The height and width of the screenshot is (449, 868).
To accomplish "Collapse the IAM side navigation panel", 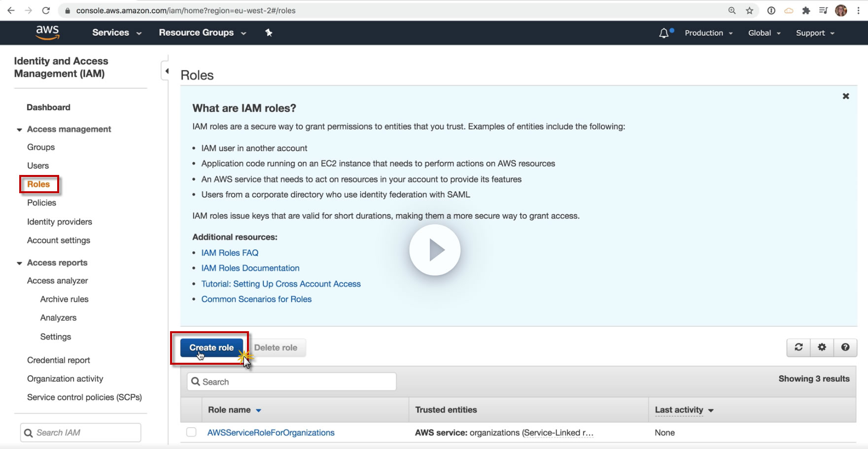I will pos(166,71).
